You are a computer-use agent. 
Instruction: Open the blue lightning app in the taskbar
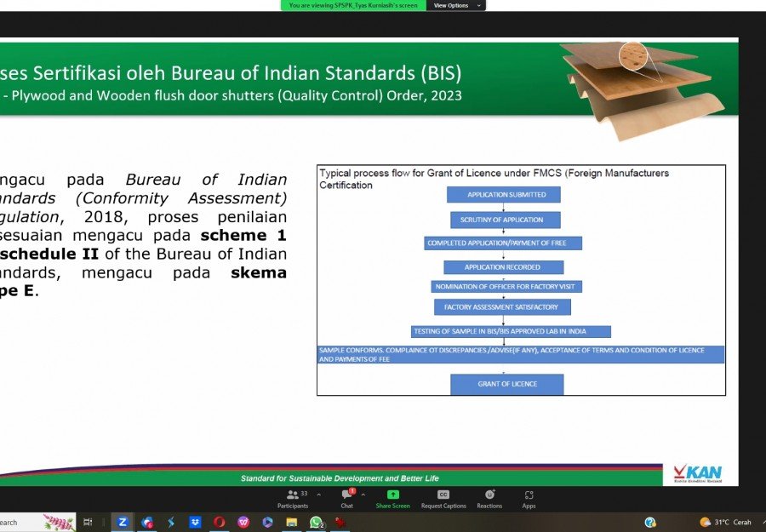[x=171, y=523]
